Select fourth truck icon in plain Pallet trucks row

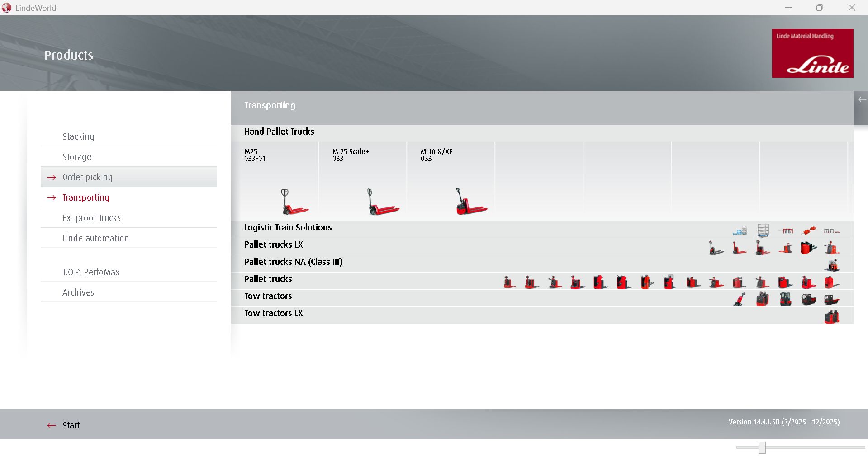(x=578, y=282)
